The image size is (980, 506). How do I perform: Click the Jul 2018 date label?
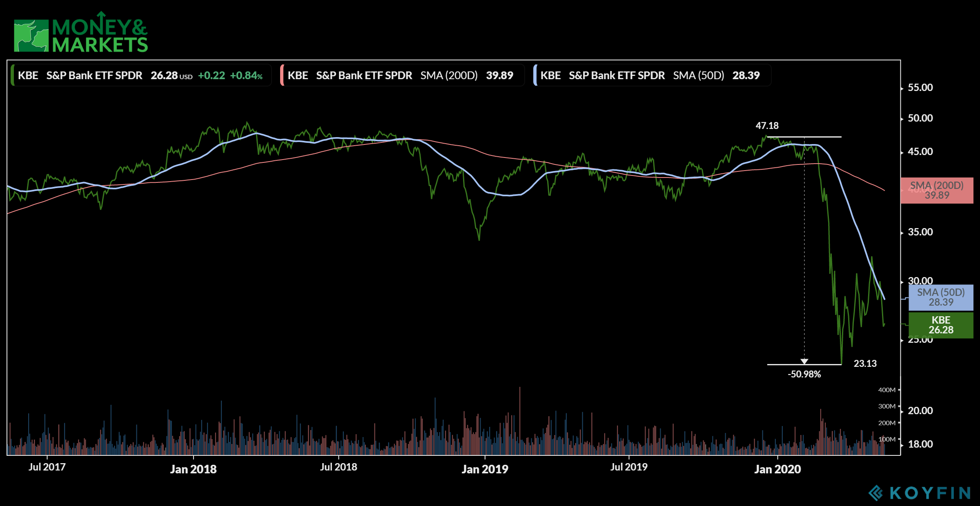pyautogui.click(x=339, y=467)
